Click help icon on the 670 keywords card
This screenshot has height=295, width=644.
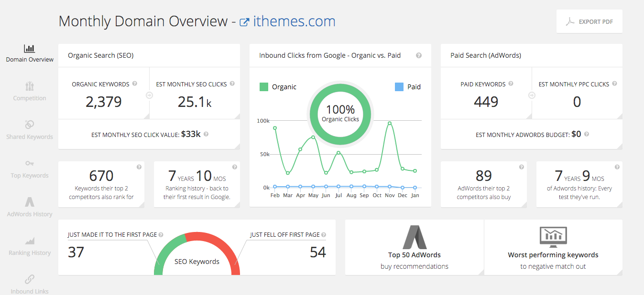point(139,167)
